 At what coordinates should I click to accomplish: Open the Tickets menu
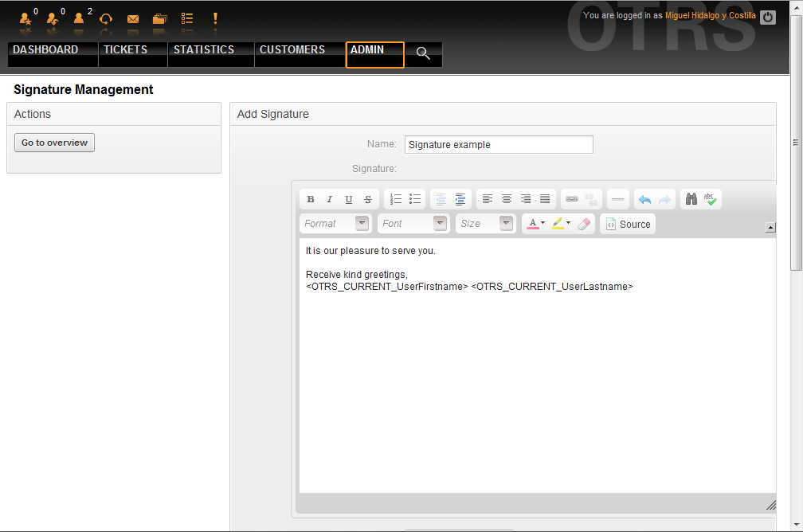click(126, 50)
